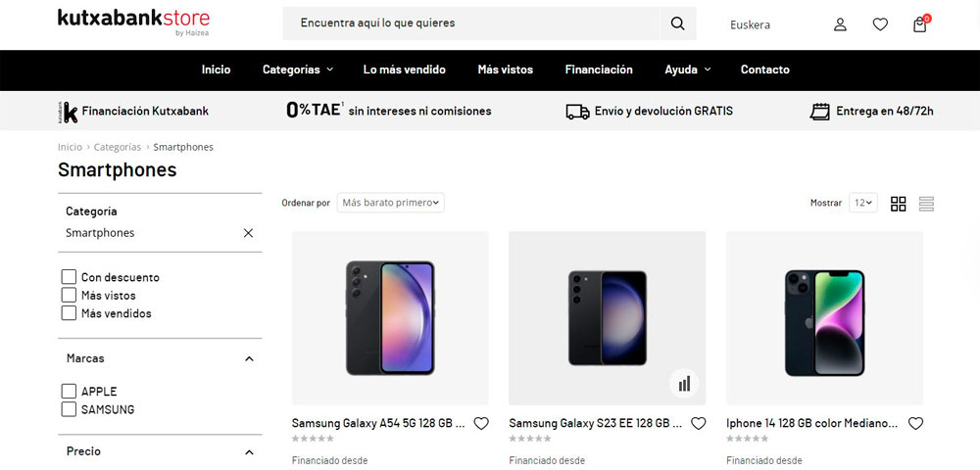Switch to list view layout
This screenshot has height=470, width=980.
pos(926,204)
